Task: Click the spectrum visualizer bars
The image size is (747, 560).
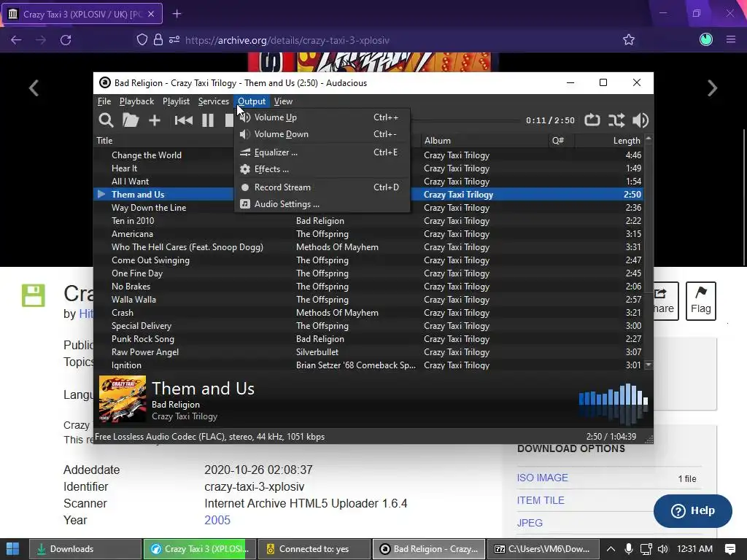Action: point(613,403)
